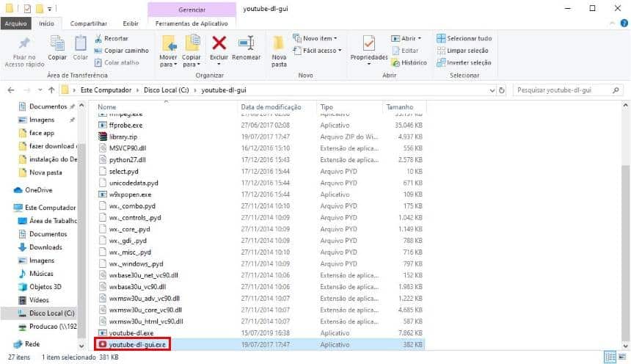Click Limpar seleção
The width and height of the screenshot is (631, 364).
(463, 51)
